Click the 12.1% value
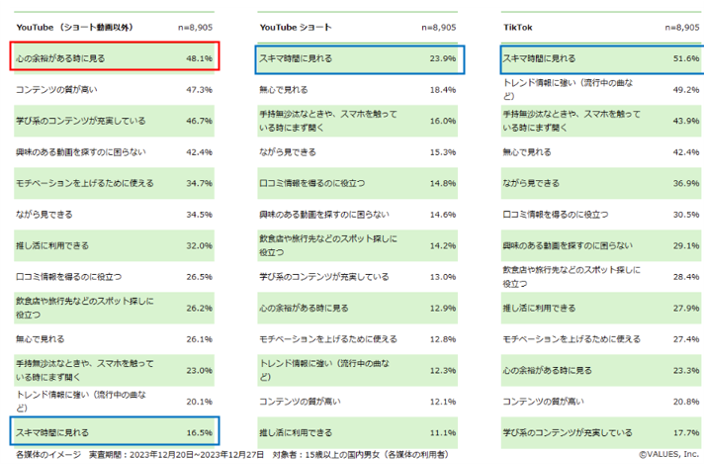This screenshot has width=704, height=464. pyautogui.click(x=443, y=402)
